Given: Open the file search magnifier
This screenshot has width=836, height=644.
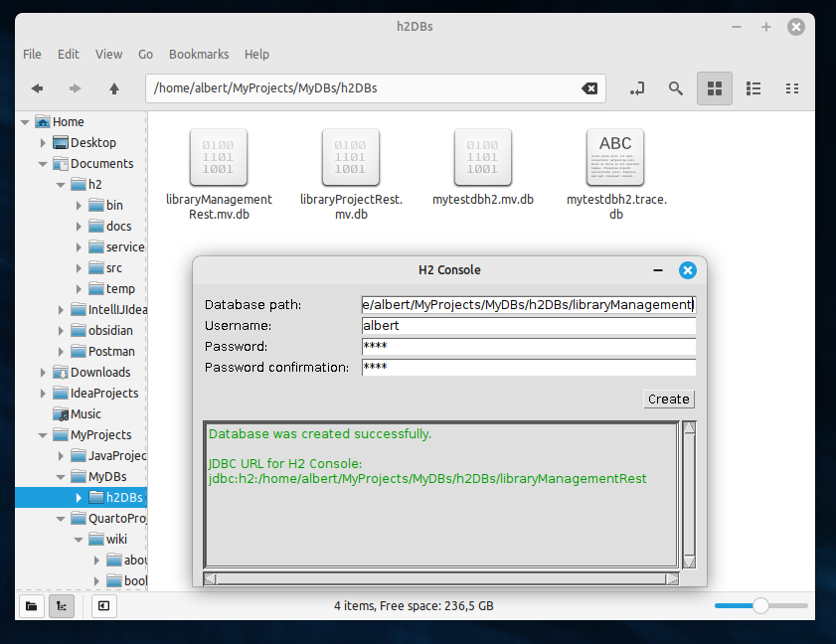Looking at the screenshot, I should tap(676, 88).
